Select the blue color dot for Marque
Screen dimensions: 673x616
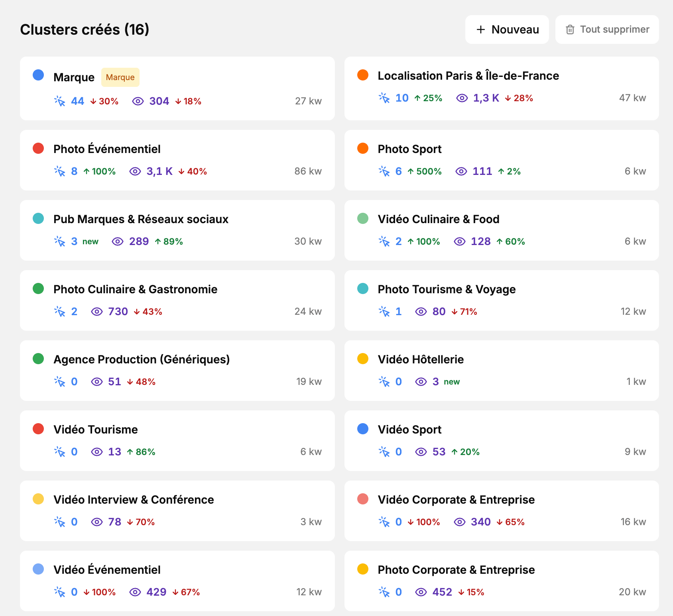[x=38, y=75]
